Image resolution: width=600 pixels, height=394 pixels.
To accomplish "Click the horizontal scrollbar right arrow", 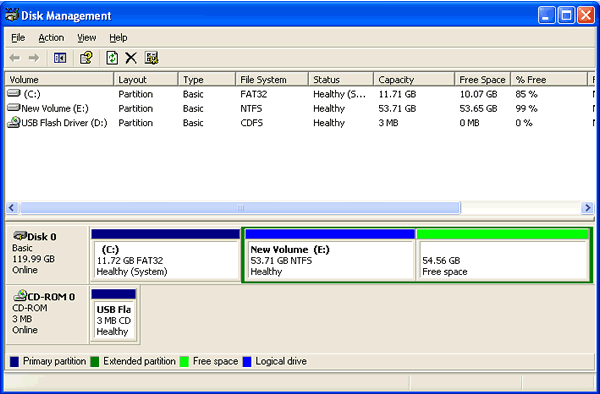I will click(x=587, y=208).
